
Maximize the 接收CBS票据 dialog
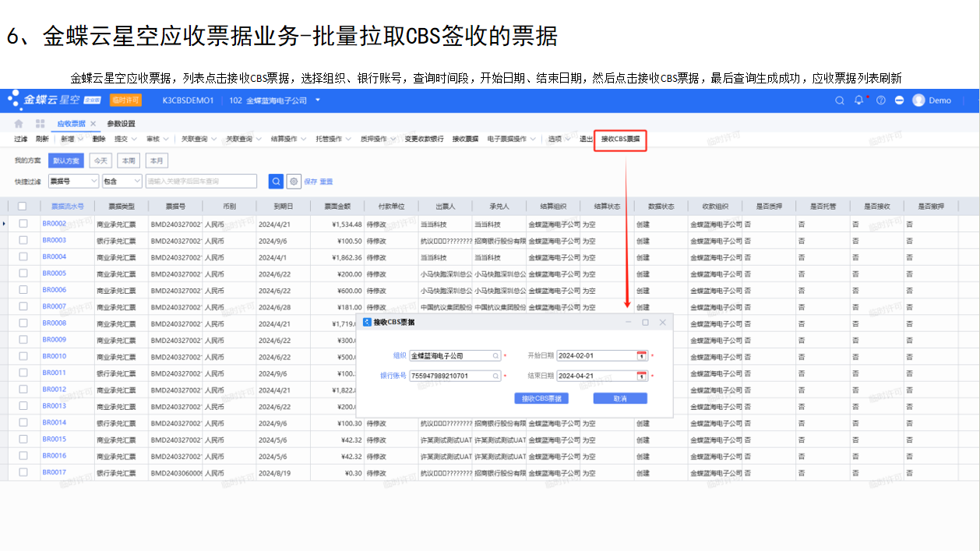tap(645, 322)
